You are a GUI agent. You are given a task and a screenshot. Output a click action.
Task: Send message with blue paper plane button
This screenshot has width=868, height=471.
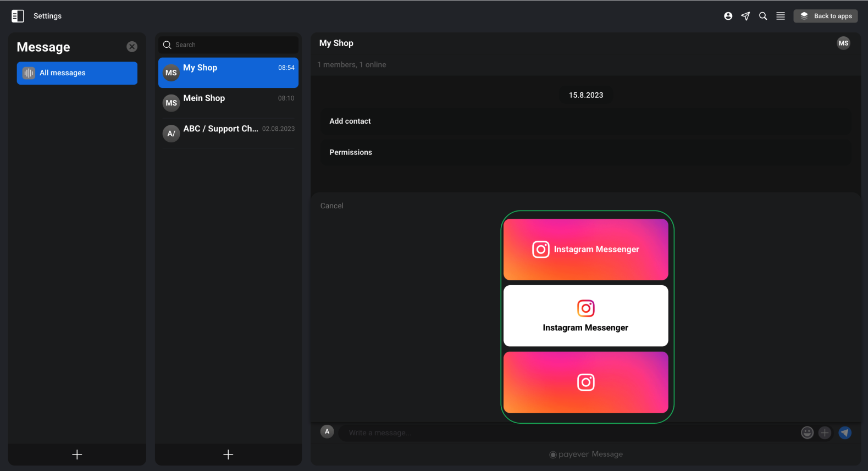(x=845, y=433)
